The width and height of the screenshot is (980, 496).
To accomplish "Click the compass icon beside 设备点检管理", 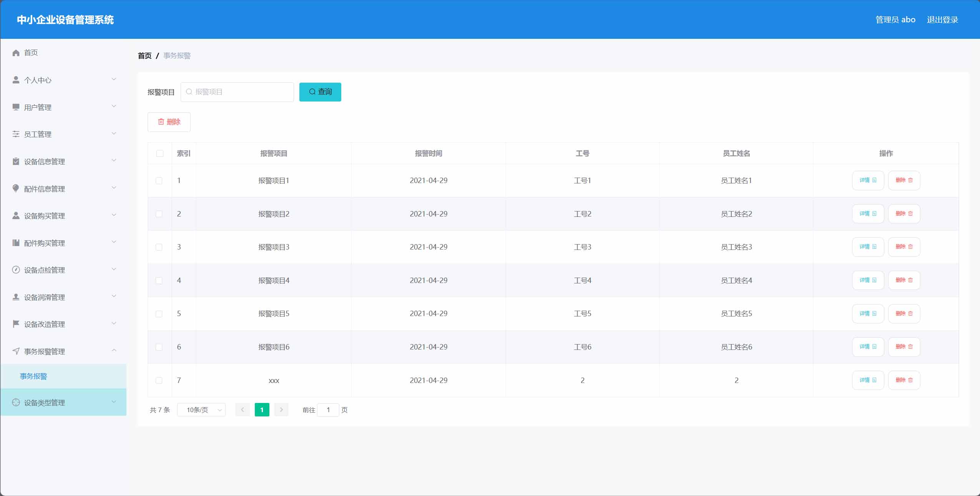I will (x=16, y=270).
